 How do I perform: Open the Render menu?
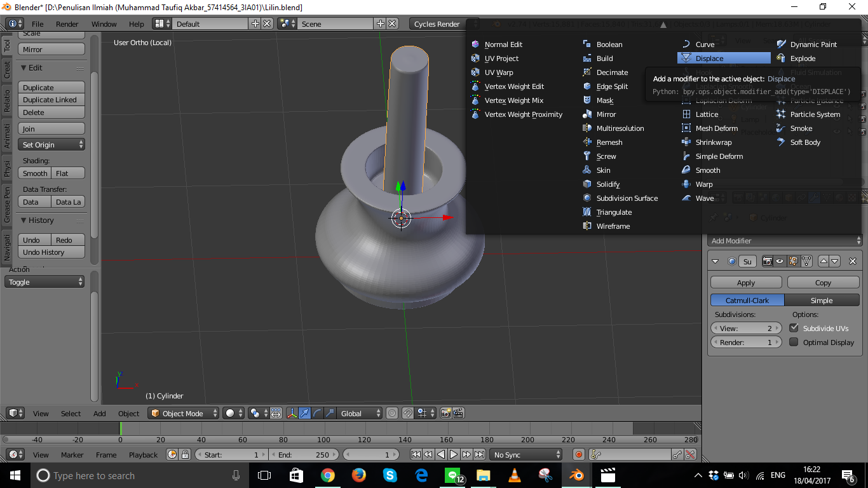pos(67,24)
